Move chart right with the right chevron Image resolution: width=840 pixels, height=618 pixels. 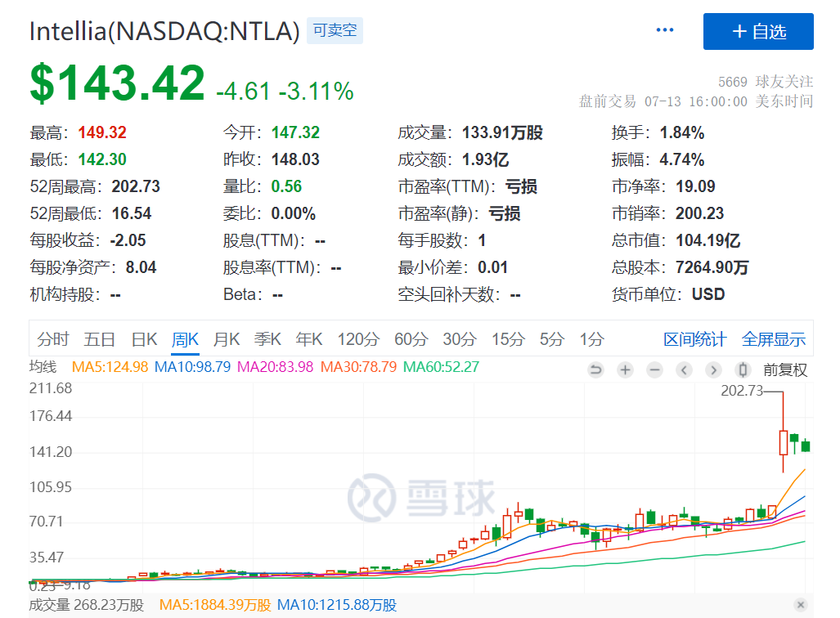click(x=713, y=369)
